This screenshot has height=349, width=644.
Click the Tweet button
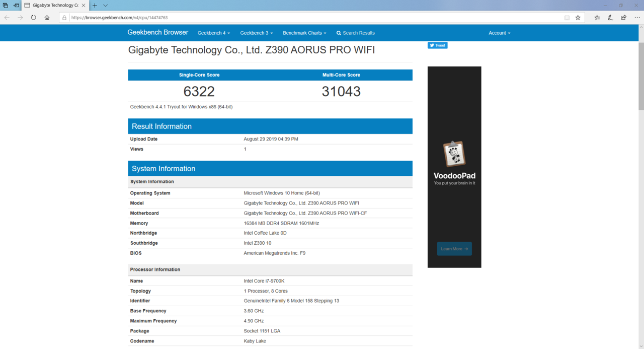tap(438, 45)
